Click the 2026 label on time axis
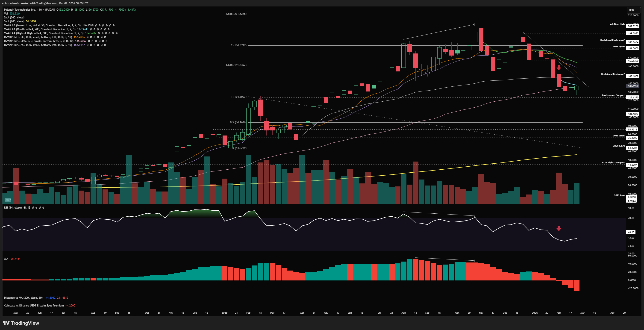Image resolution: width=644 pixels, height=330 pixels. pyautogui.click(x=535, y=313)
